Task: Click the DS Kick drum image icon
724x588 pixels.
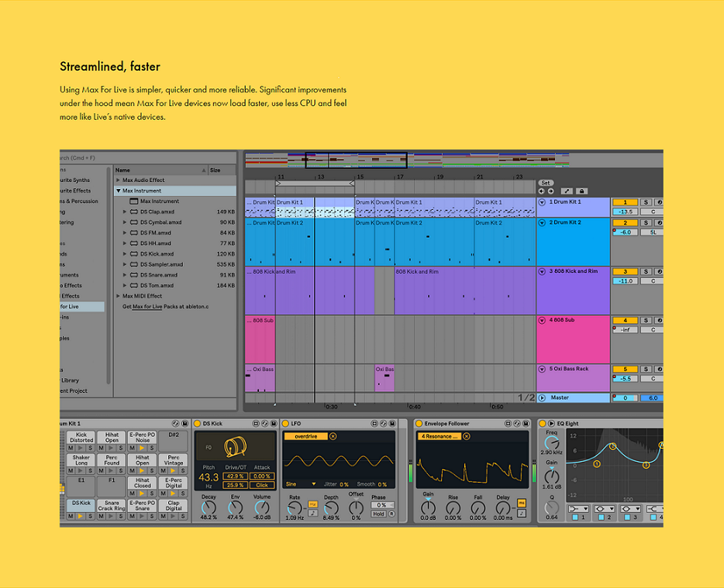Action: coord(236,447)
